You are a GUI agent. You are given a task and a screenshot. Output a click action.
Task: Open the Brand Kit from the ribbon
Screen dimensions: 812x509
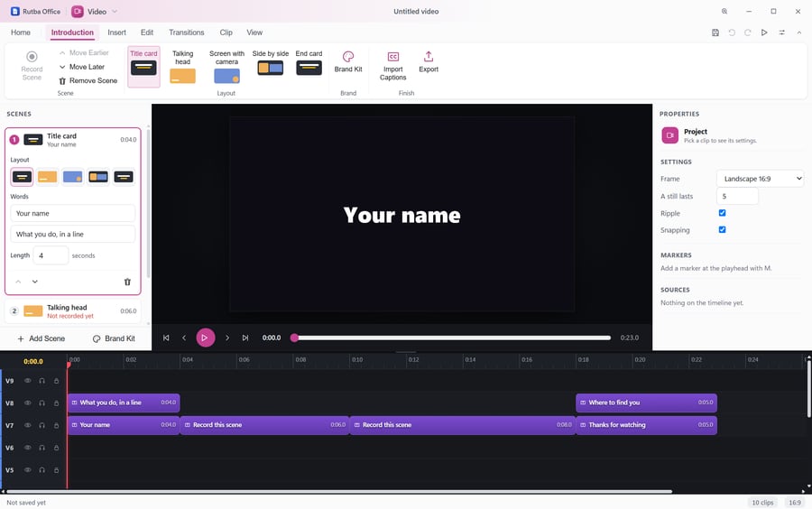click(x=348, y=61)
